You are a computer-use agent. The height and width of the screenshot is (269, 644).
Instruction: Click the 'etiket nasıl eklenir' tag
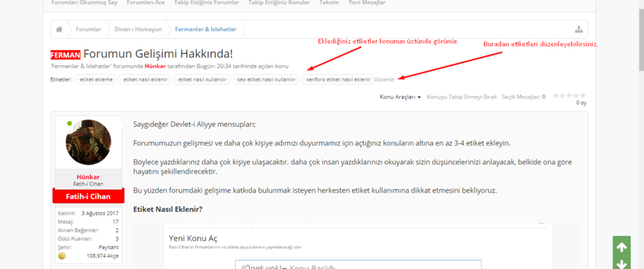144,79
